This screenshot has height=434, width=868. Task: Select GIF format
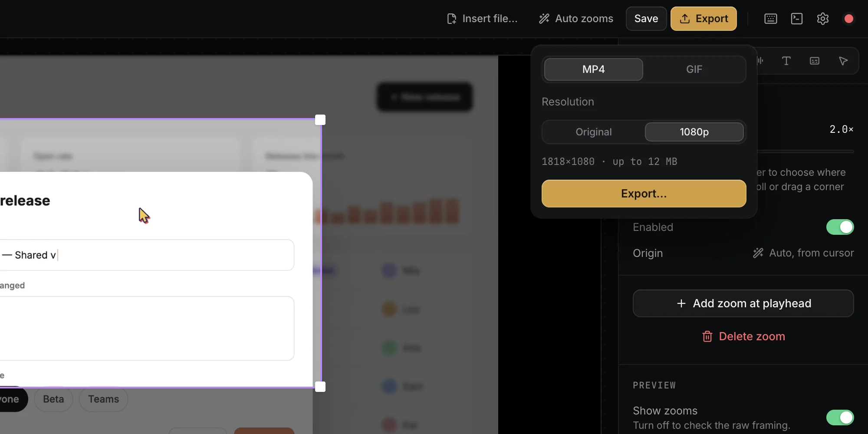click(694, 69)
